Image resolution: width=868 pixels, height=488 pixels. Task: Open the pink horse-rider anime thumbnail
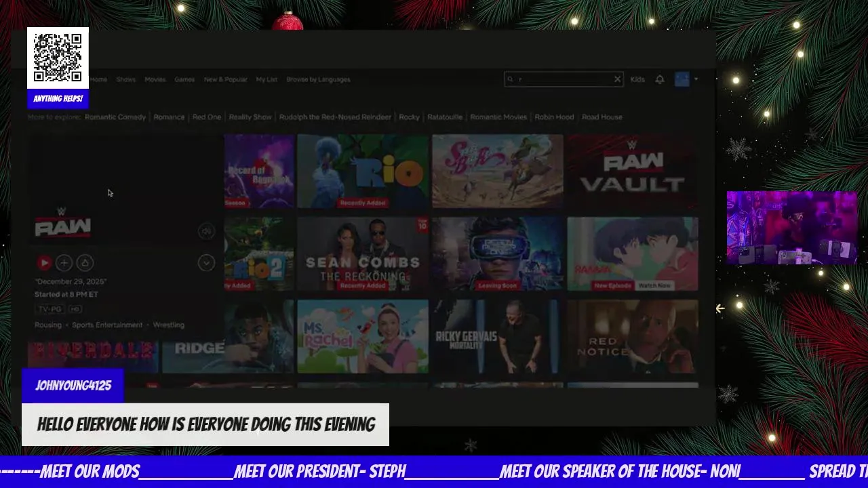click(x=498, y=171)
